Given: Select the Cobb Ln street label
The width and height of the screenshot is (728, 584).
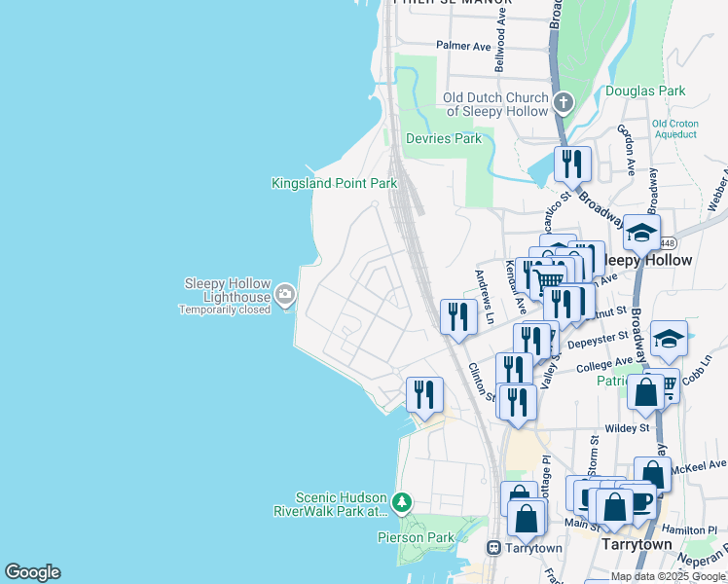Looking at the screenshot, I should (697, 370).
